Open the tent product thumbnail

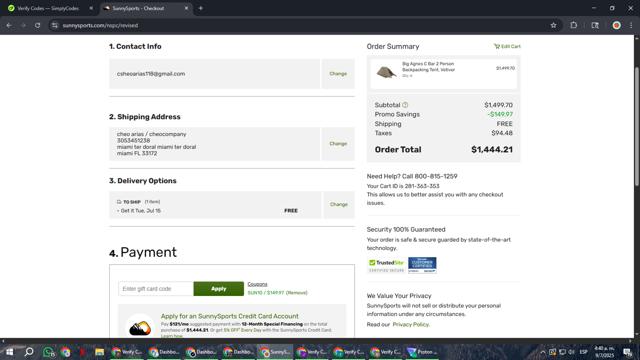click(x=386, y=72)
